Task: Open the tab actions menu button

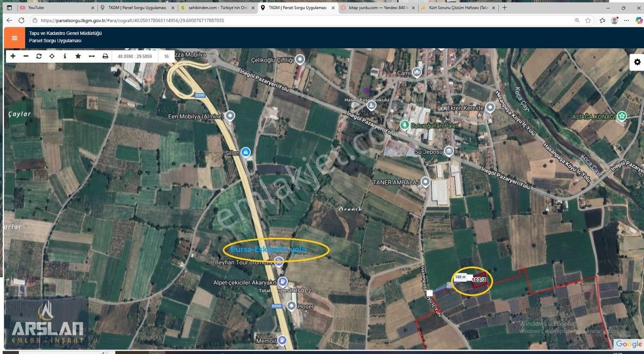Action: coord(10,8)
